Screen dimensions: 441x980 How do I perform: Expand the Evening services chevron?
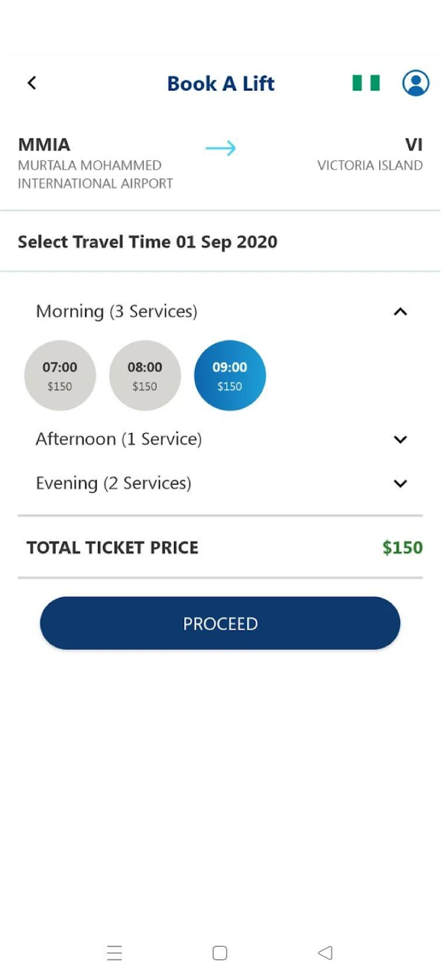pyautogui.click(x=401, y=483)
